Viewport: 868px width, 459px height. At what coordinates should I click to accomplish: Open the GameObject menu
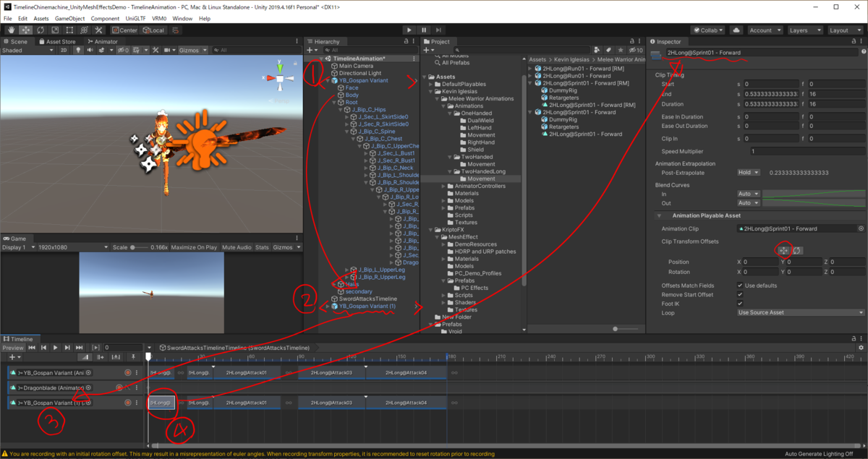click(x=70, y=18)
